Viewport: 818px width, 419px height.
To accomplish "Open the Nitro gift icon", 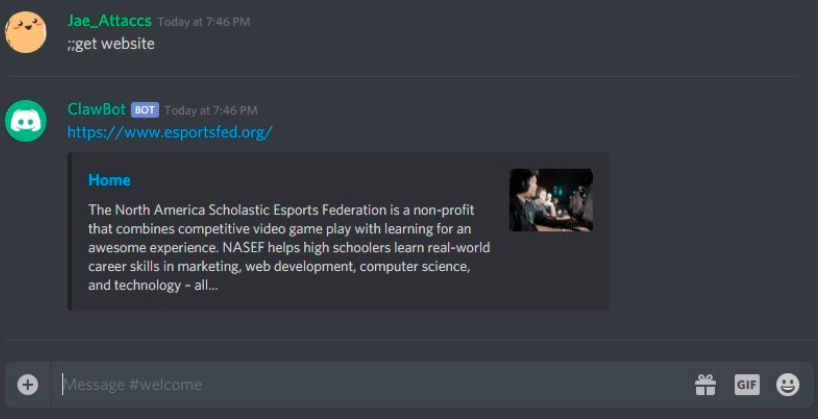I will (705, 385).
